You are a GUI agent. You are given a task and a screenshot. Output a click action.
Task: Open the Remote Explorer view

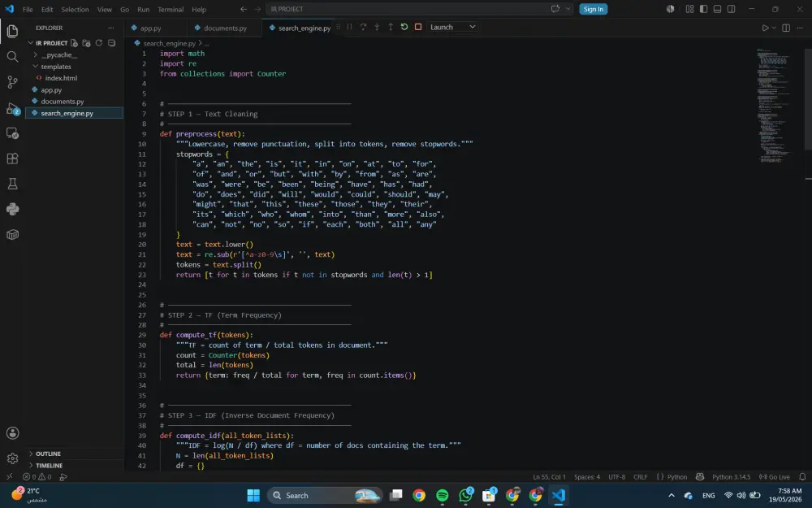point(12,133)
